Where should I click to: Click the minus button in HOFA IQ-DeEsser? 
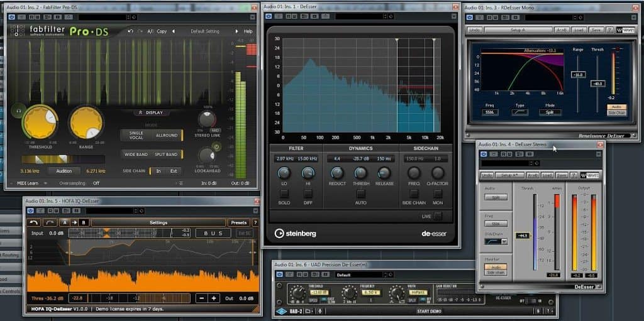202,298
